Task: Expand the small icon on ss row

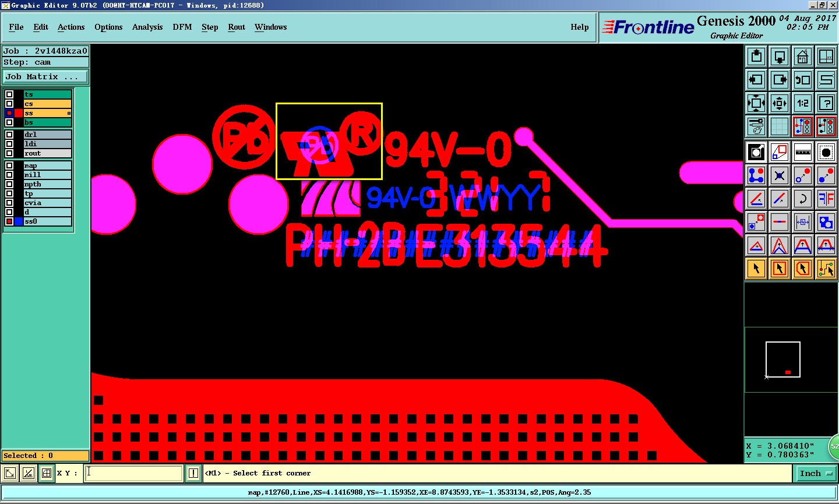Action: [x=69, y=113]
